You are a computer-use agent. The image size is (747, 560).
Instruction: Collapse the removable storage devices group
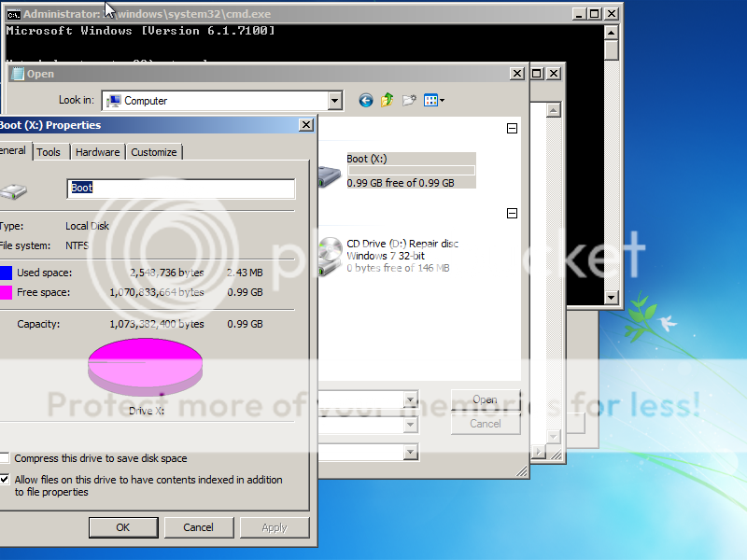[512, 214]
